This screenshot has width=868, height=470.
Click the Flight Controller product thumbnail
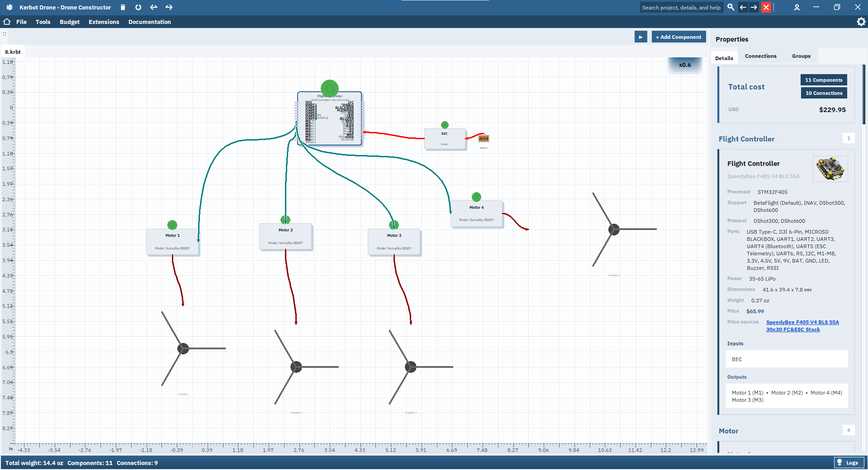830,169
